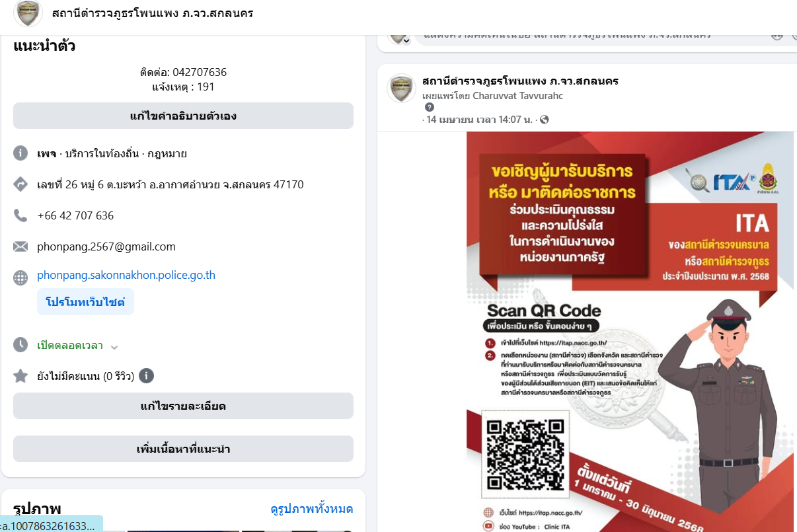
Task: Click the page profile badge in header
Action: [x=28, y=14]
